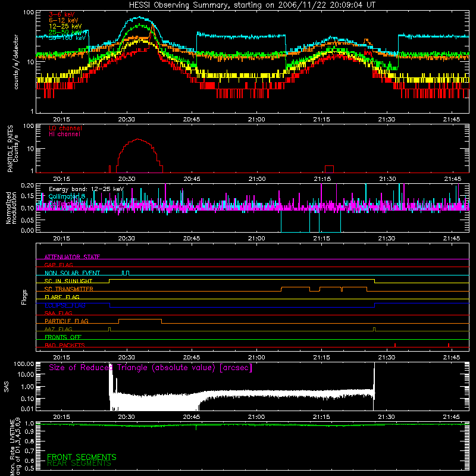The height and width of the screenshot is (476, 476).
Task: Click the 'Flags' vertical axis label
Action: click(24, 297)
